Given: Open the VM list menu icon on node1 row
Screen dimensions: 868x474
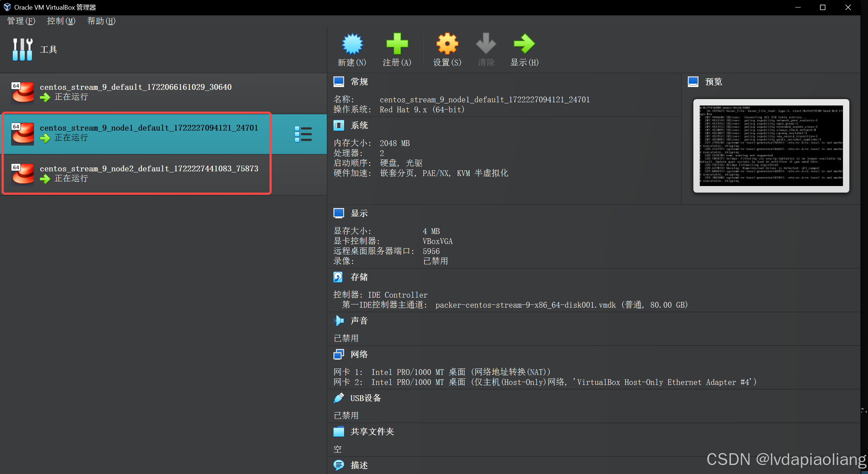Looking at the screenshot, I should (x=303, y=134).
